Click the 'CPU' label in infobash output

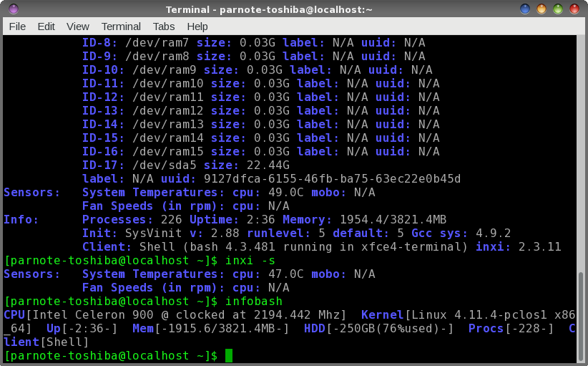pos(14,315)
